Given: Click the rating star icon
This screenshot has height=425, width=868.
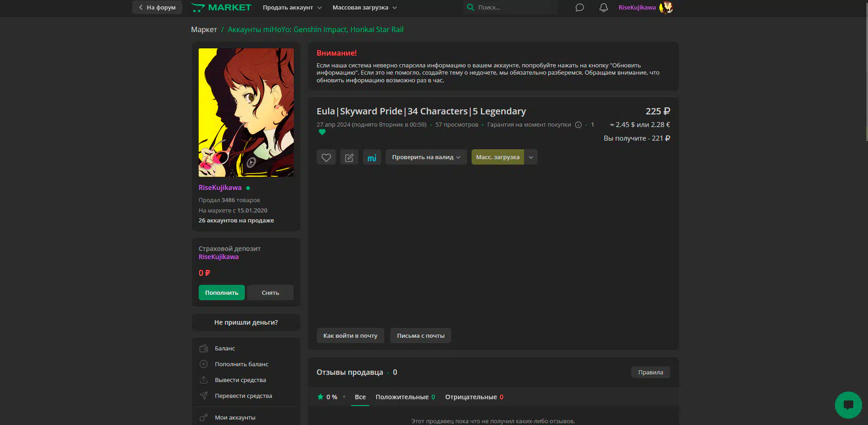Looking at the screenshot, I should (320, 397).
